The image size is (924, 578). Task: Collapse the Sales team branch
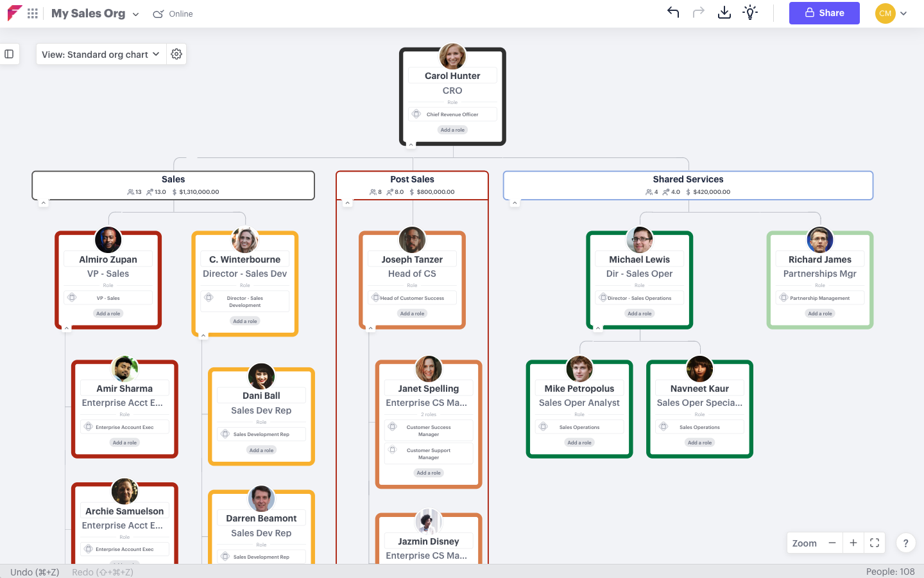point(44,202)
